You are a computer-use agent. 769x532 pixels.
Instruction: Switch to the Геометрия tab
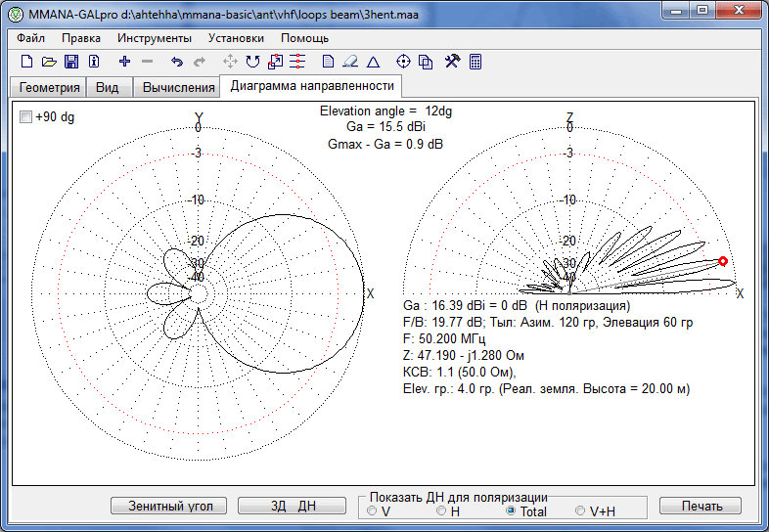click(x=49, y=87)
